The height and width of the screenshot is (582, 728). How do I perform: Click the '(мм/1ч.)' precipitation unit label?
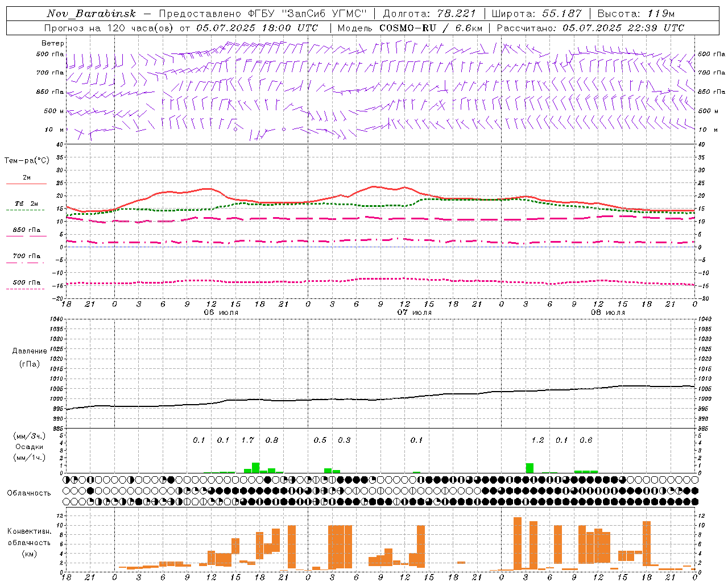pyautogui.click(x=30, y=458)
